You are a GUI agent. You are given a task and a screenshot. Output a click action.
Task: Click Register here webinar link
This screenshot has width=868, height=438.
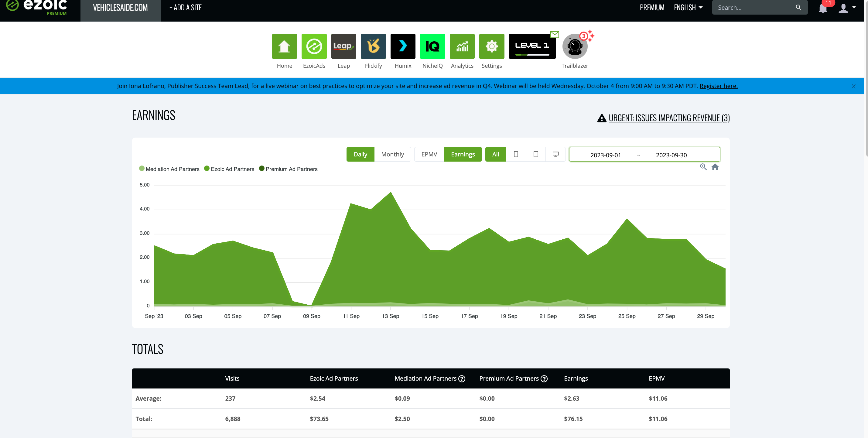[x=718, y=86]
